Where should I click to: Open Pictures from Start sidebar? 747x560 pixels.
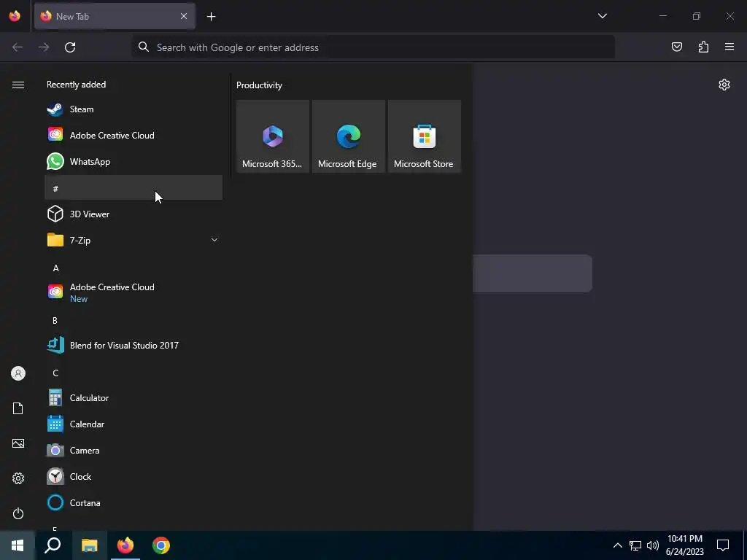coord(18,443)
